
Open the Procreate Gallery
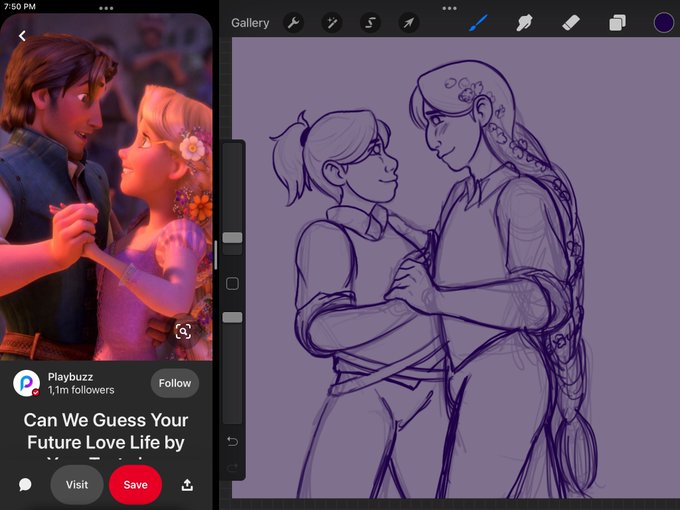coord(250,23)
